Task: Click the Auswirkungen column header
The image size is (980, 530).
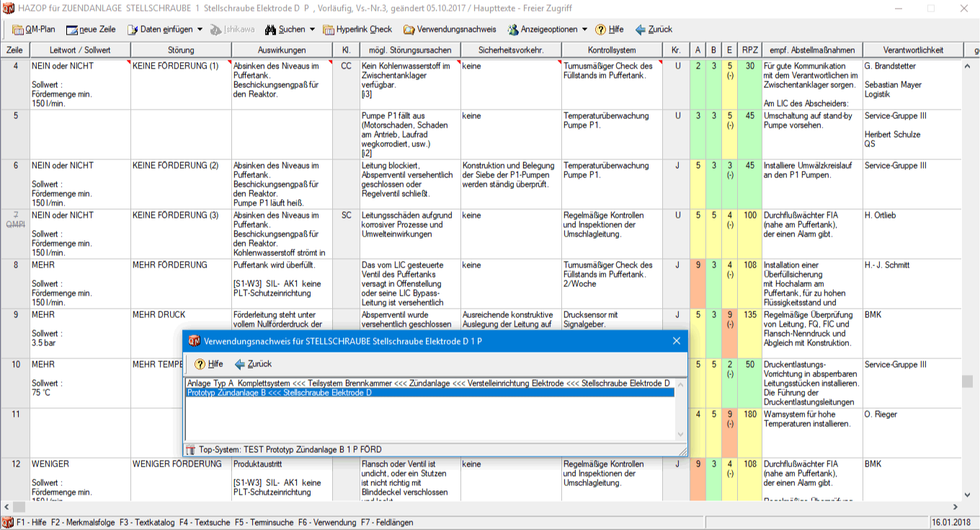Action: coord(282,50)
